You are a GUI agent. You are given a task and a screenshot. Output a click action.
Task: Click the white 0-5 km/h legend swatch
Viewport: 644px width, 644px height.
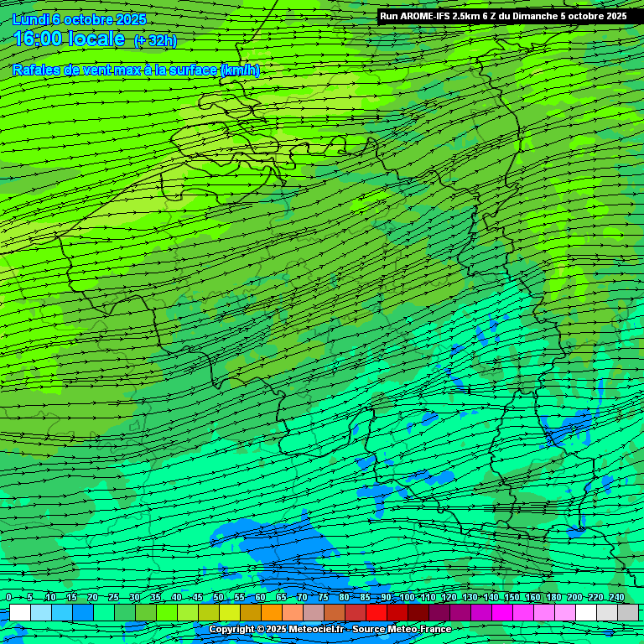[19, 612]
